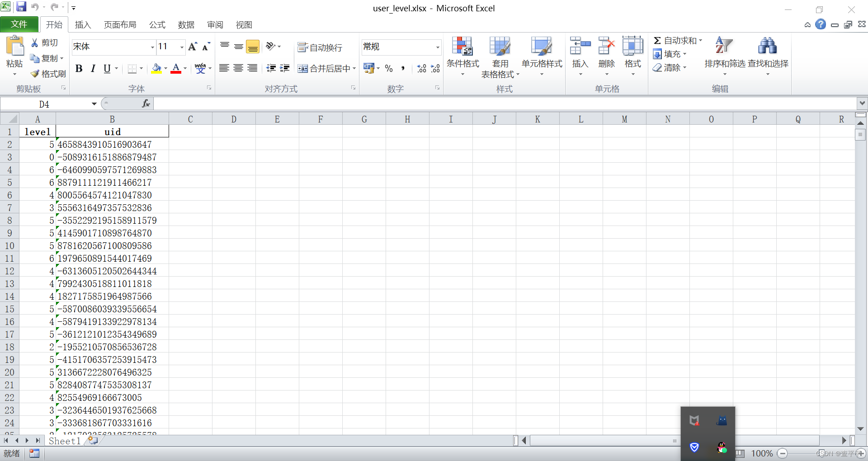This screenshot has width=868, height=461.
Task: Select middle vertical alignment
Action: point(239,46)
